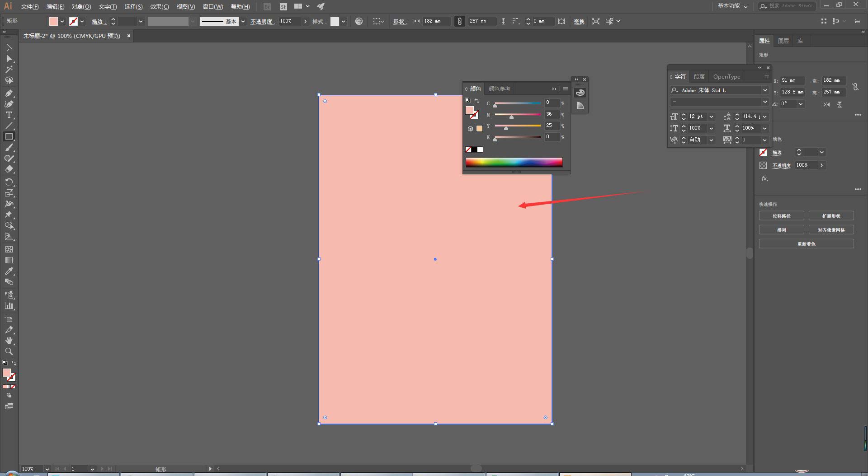This screenshot has height=476, width=868.
Task: Switch to the 图层 (Layers) tab
Action: 783,41
